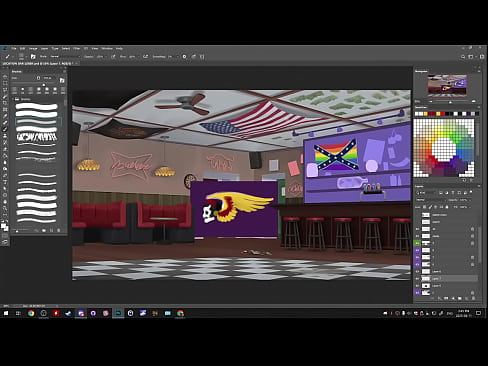Open the Filter menu
The width and height of the screenshot is (488, 366).
coord(76,48)
